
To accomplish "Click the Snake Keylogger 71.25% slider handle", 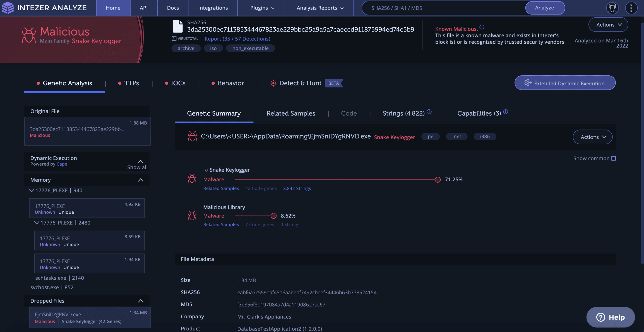I will coord(438,180).
